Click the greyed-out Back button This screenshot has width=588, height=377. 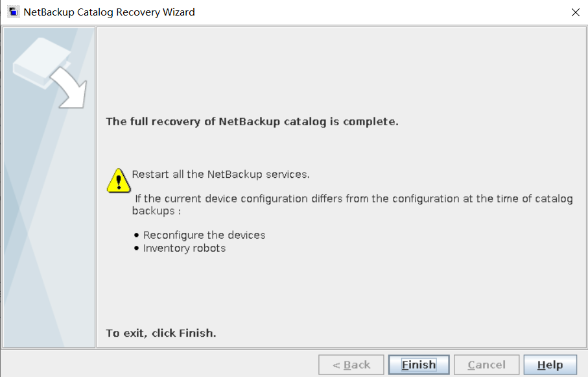[x=351, y=365]
